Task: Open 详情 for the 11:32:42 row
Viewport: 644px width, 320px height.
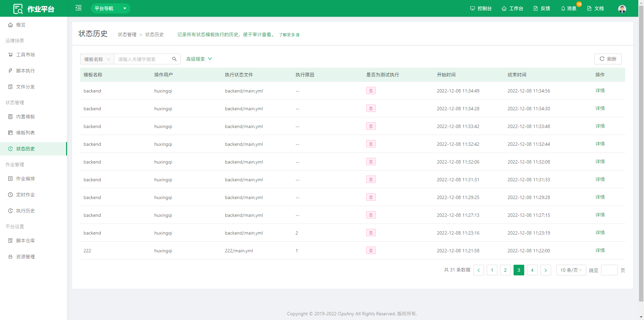Action: [x=600, y=144]
